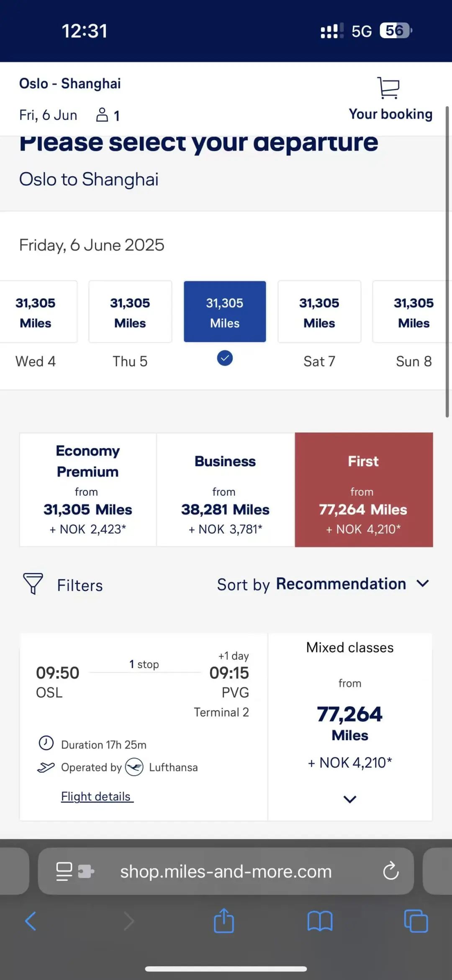Viewport: 452px width, 980px height.
Task: Switch to Economy Premium cabin tab
Action: point(88,489)
